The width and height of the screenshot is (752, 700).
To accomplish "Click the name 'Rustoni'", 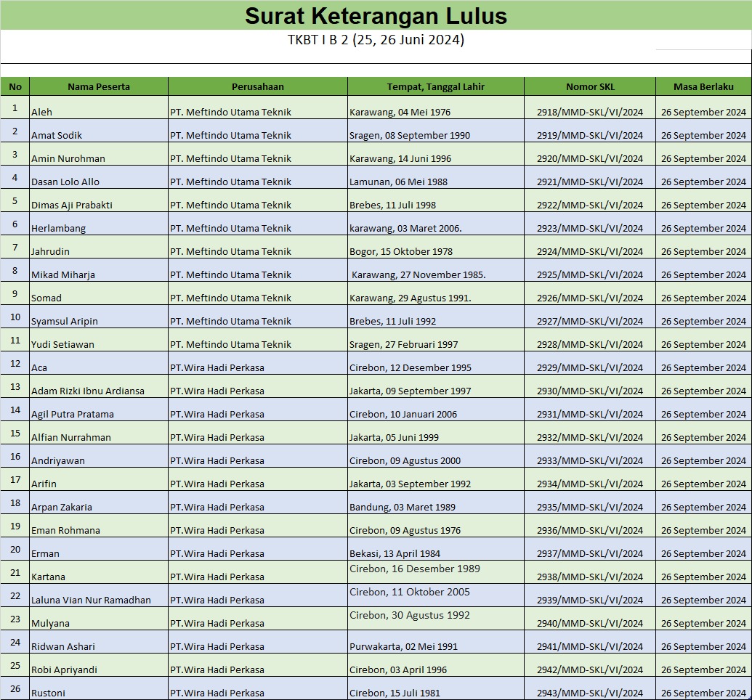I will tap(48, 693).
